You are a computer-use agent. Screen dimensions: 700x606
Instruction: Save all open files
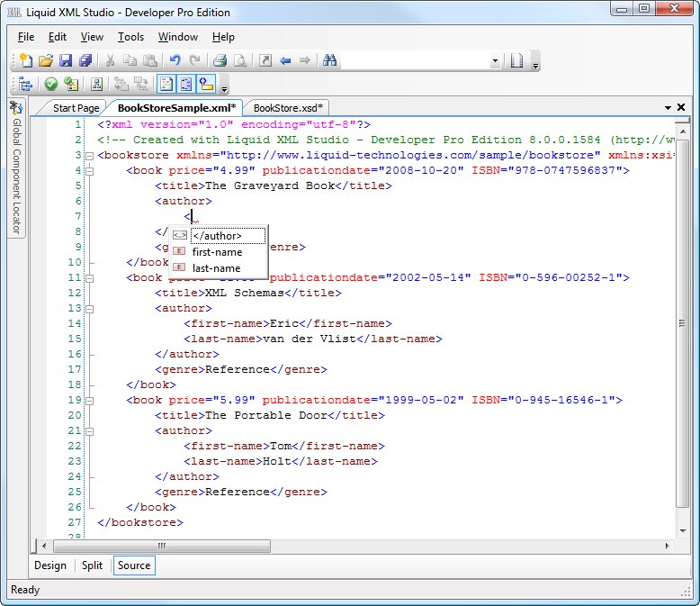tap(85, 60)
